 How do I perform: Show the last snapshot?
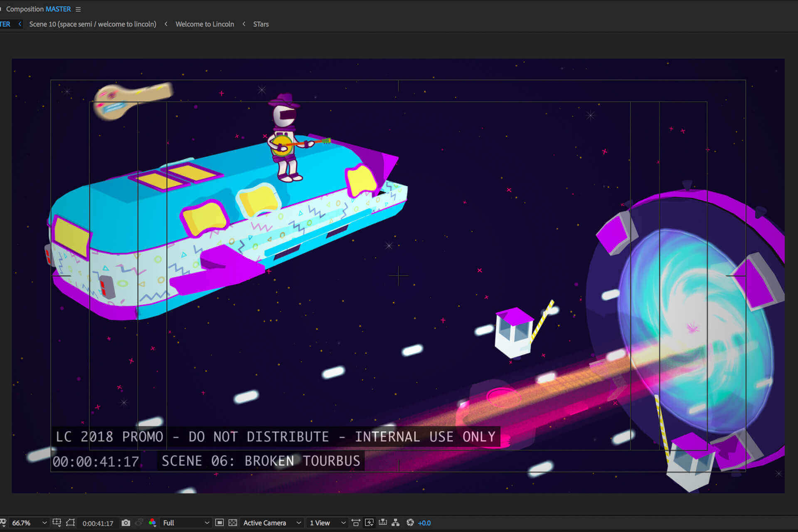click(139, 522)
